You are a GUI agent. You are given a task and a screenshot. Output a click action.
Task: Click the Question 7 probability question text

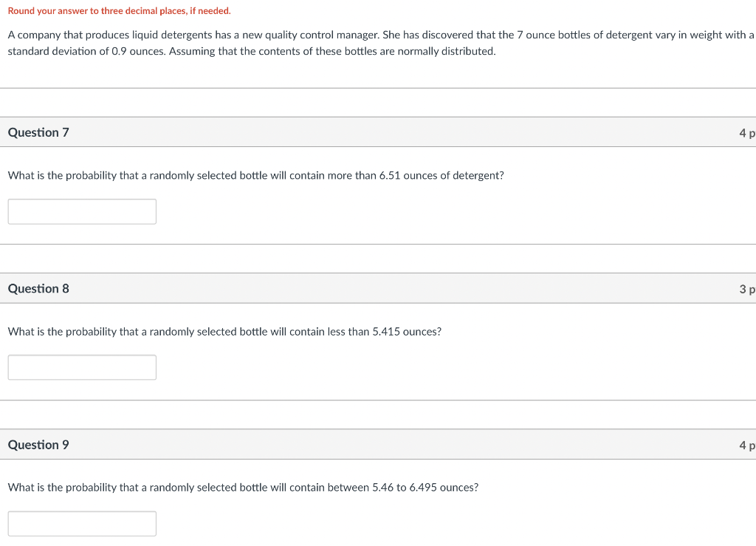pos(255,175)
